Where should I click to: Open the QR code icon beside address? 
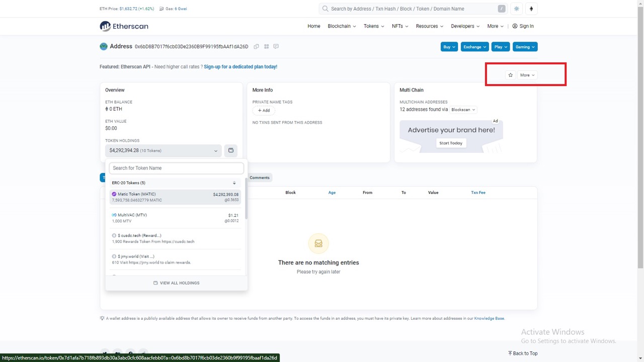tap(266, 47)
